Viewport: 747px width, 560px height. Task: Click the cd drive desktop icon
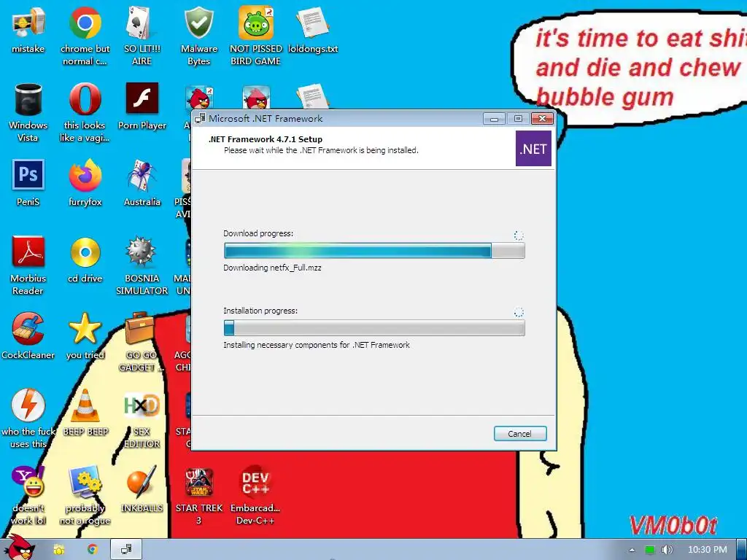click(85, 260)
